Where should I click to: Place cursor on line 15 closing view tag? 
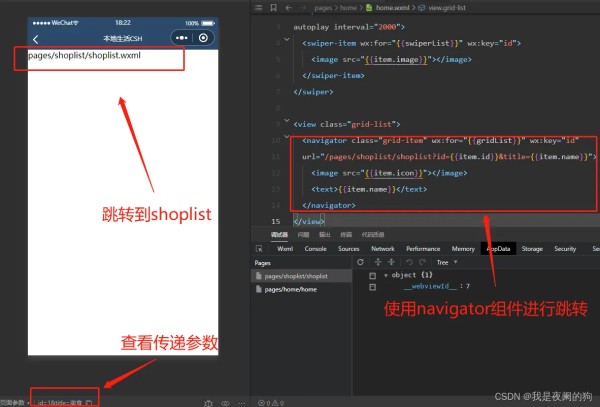coord(308,221)
